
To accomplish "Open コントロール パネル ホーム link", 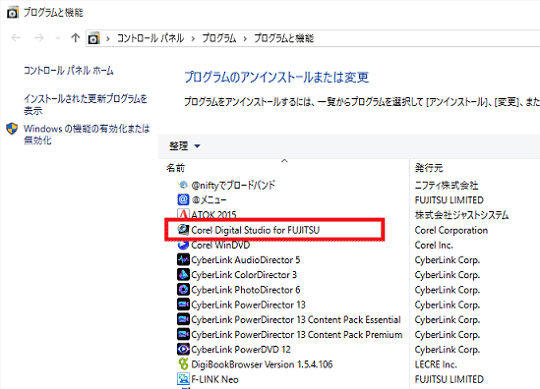I will [68, 71].
